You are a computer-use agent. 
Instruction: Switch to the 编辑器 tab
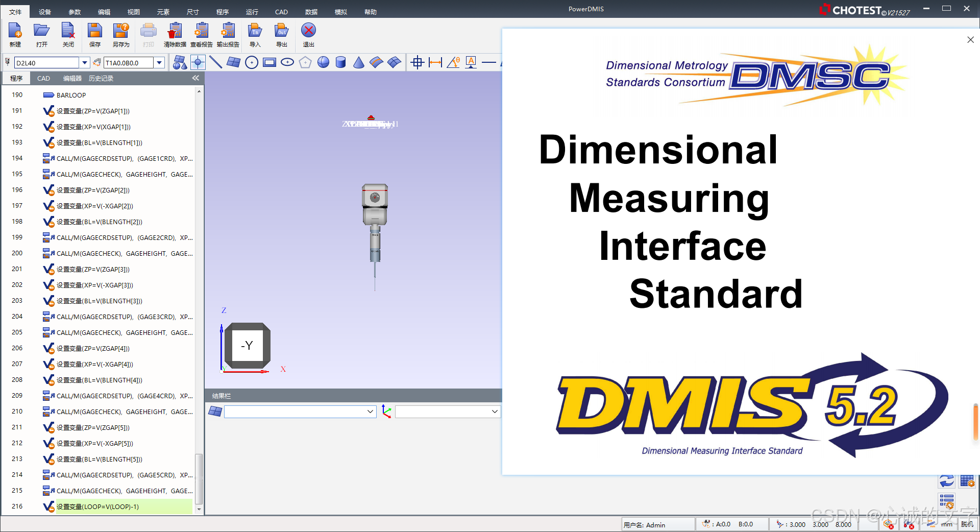click(x=72, y=78)
